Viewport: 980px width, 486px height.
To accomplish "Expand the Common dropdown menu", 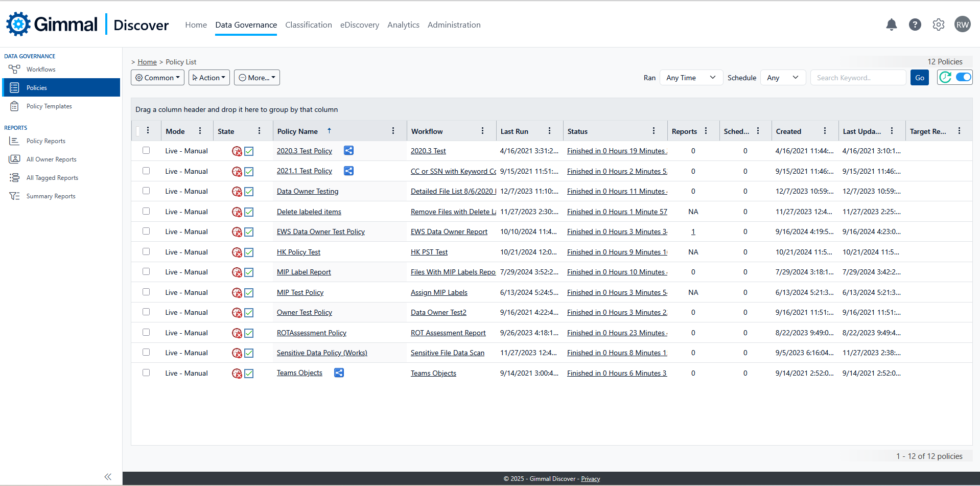I will [x=157, y=78].
